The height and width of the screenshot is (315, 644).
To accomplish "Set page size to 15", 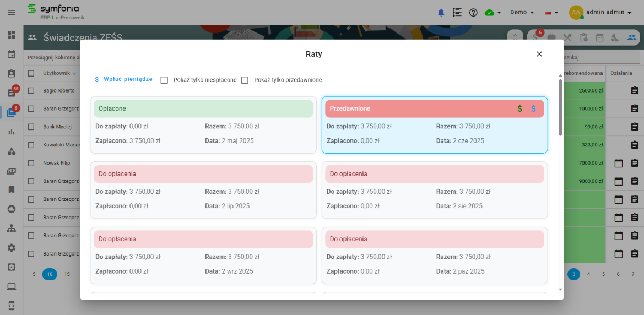I will [67, 274].
